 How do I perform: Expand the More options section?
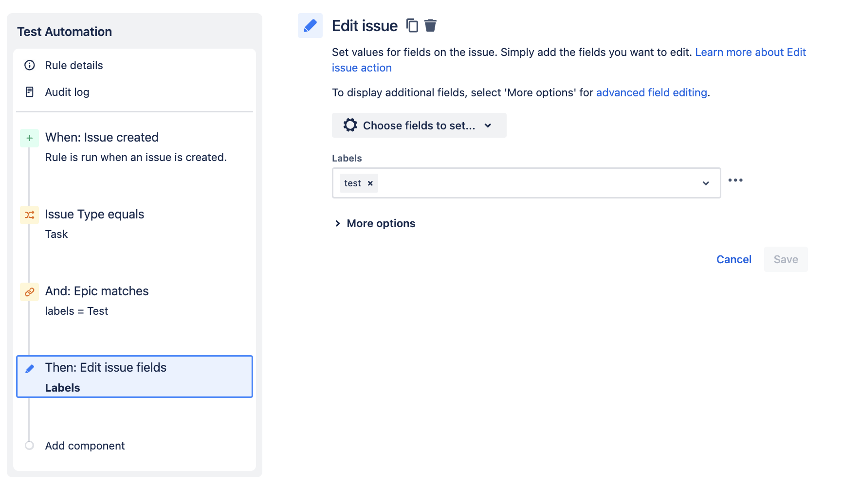[381, 223]
